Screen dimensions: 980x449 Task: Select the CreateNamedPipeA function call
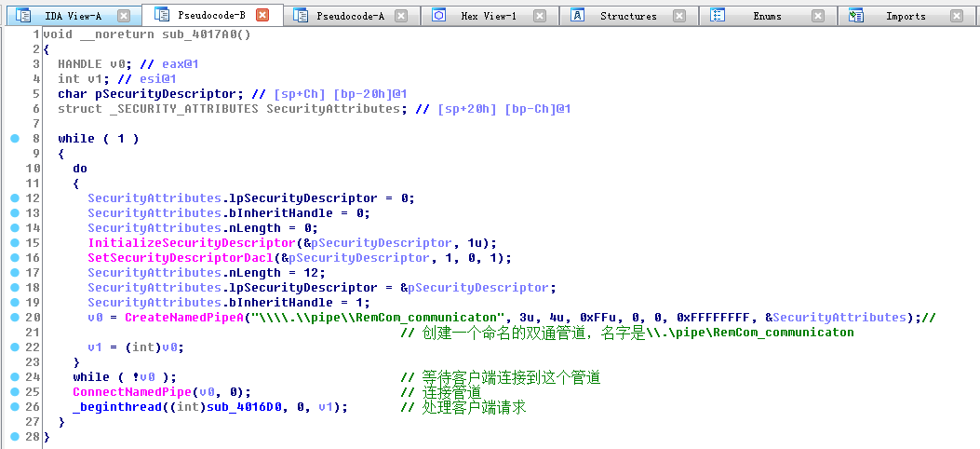pos(180,318)
